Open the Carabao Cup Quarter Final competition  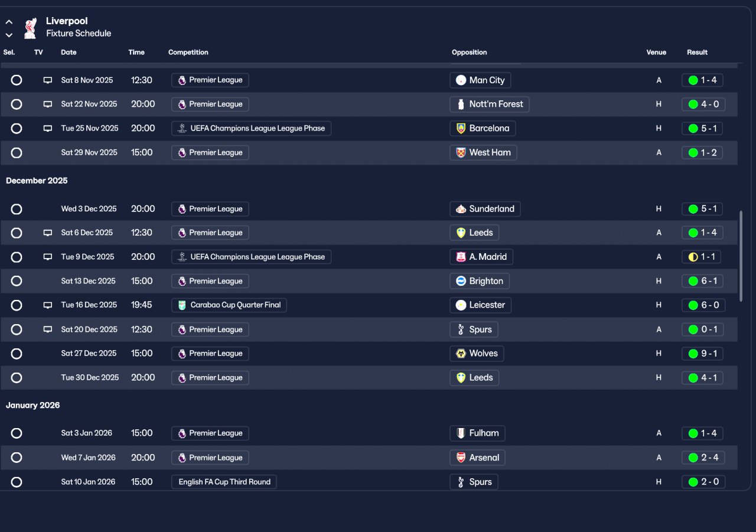coord(229,305)
